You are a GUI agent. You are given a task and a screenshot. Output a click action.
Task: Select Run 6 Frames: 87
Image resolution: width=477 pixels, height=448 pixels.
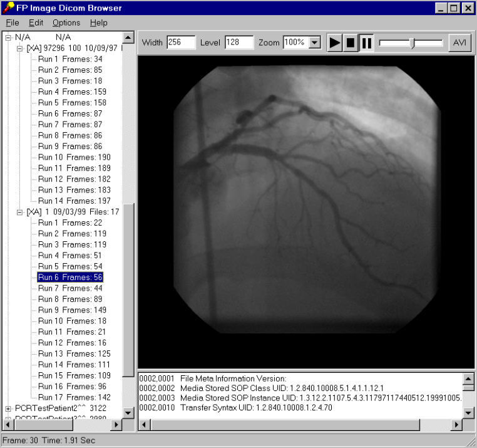[70, 113]
